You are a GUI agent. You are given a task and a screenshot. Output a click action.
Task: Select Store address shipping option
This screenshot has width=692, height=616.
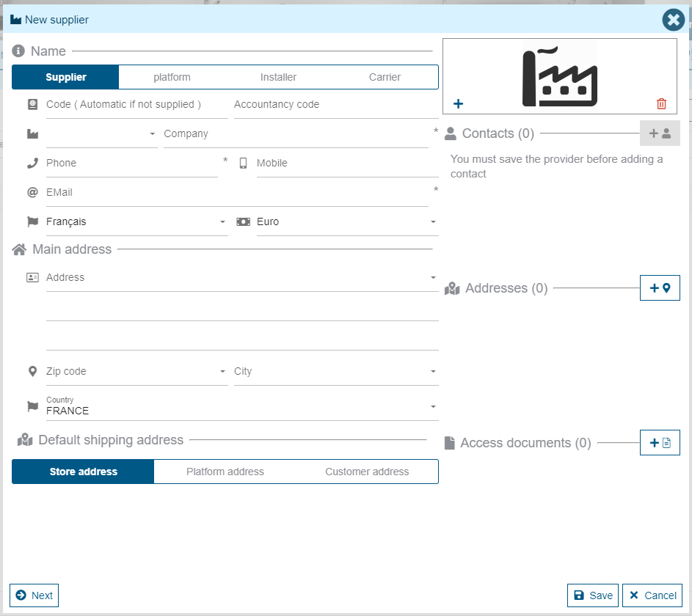(x=83, y=472)
